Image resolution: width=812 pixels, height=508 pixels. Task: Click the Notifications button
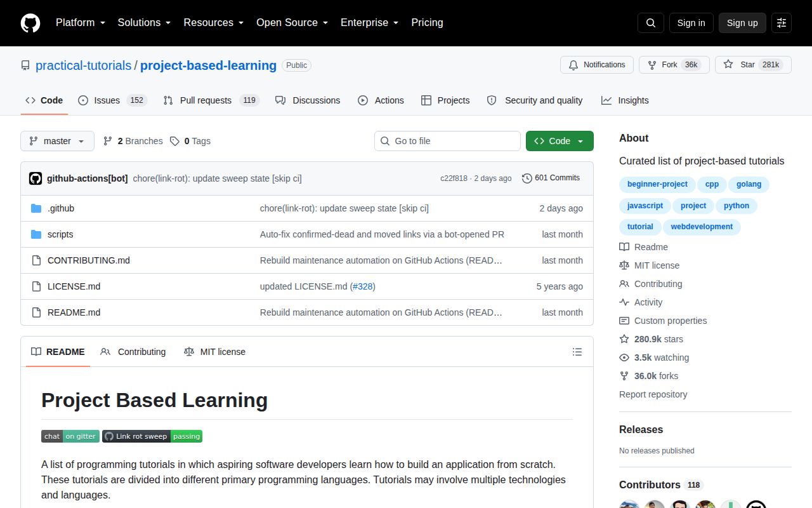[x=597, y=65]
